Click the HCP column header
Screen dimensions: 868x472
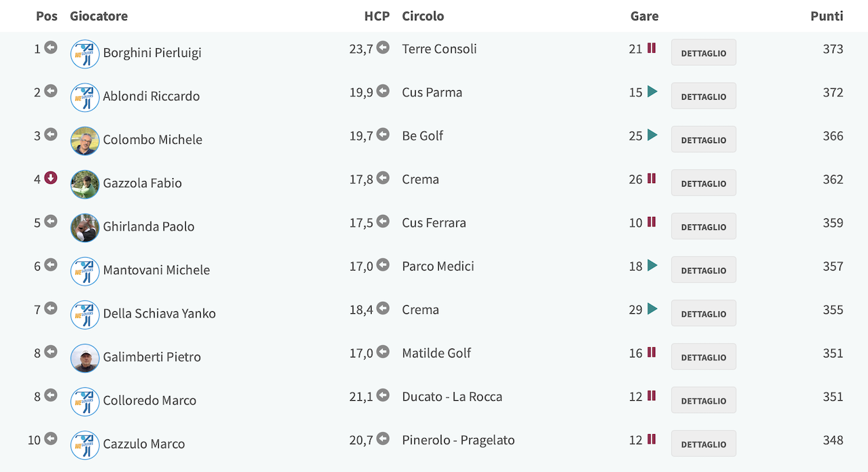[x=377, y=16]
